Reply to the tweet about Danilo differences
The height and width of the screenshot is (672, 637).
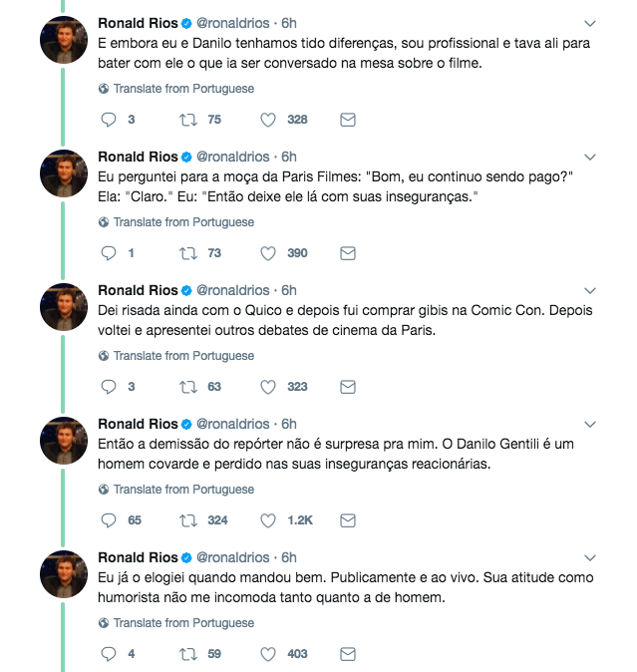(110, 120)
